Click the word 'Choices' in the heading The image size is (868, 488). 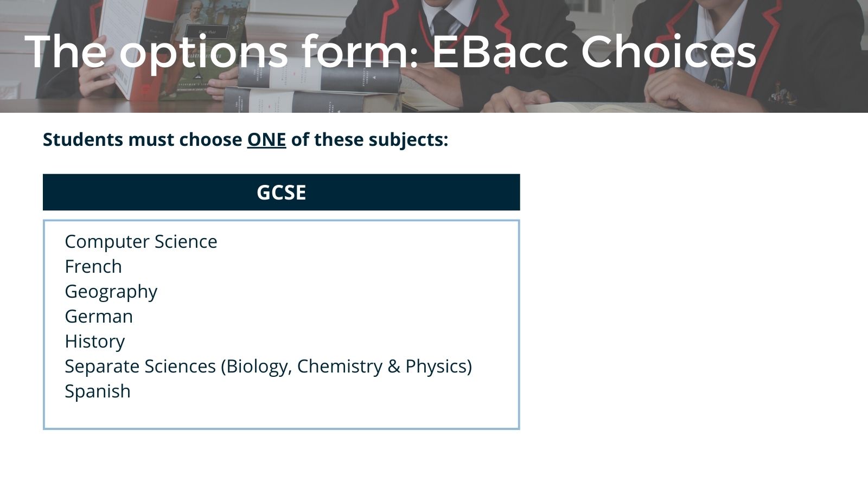(668, 52)
